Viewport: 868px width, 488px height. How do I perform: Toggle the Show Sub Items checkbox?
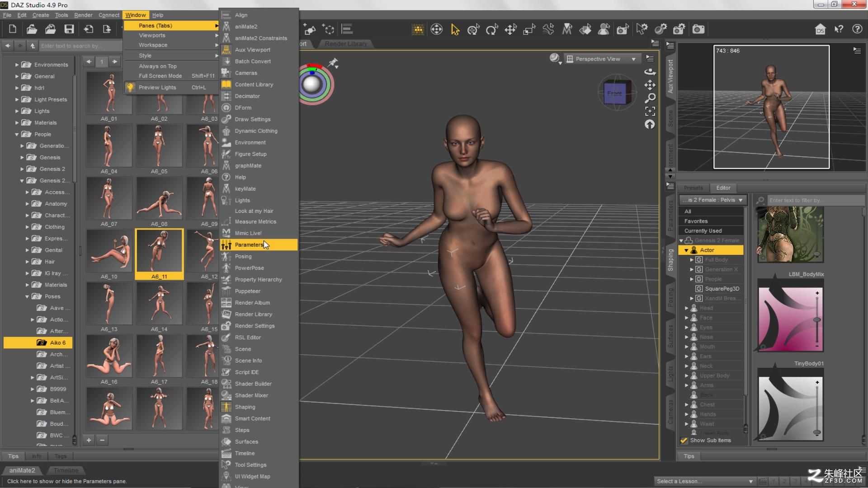(684, 441)
